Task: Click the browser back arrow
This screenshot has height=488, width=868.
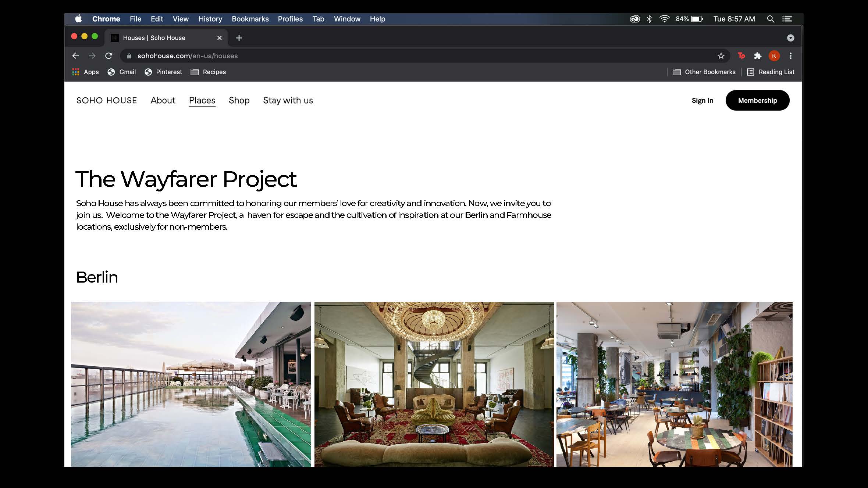Action: pyautogui.click(x=76, y=56)
